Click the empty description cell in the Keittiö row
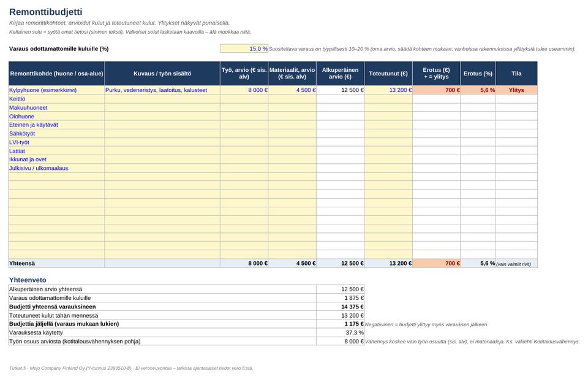Screen dimensions: 588x379 point(162,99)
